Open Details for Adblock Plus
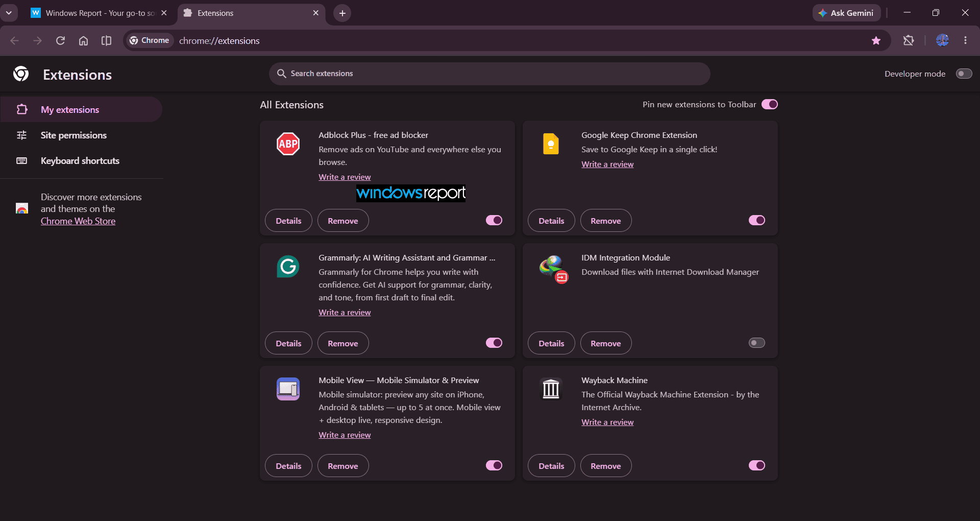 (x=288, y=221)
